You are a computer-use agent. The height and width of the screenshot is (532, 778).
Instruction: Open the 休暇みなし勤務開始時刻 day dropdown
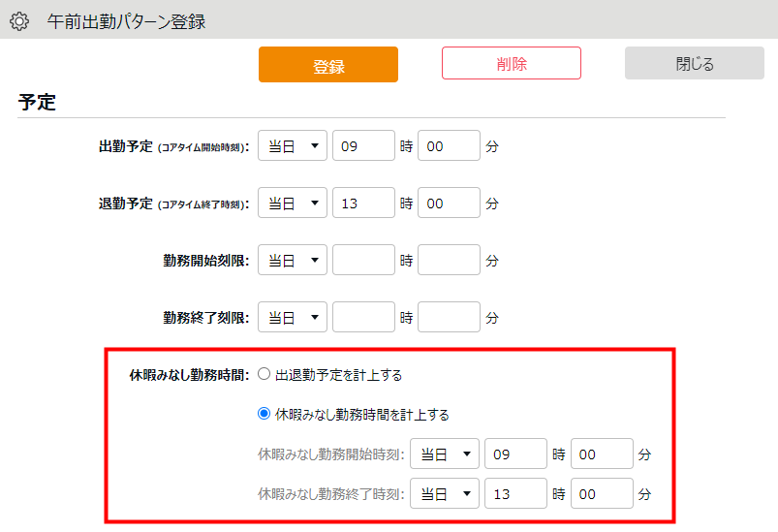[445, 454]
